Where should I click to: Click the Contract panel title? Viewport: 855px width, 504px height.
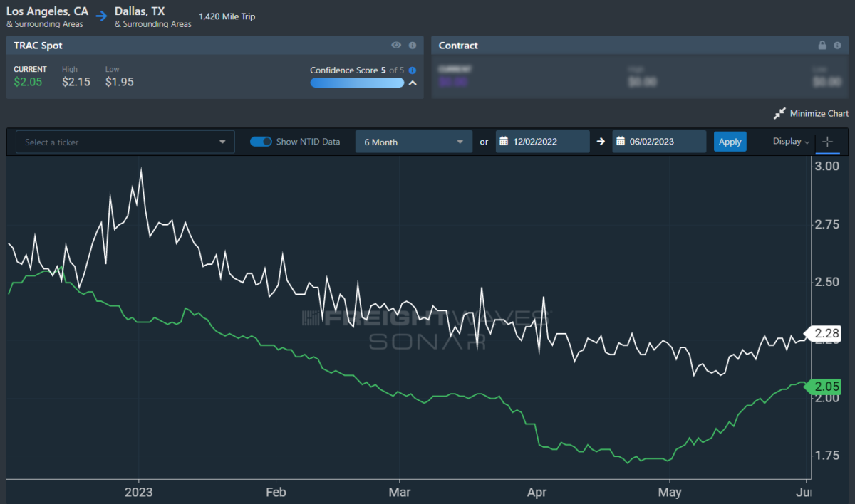coord(458,46)
